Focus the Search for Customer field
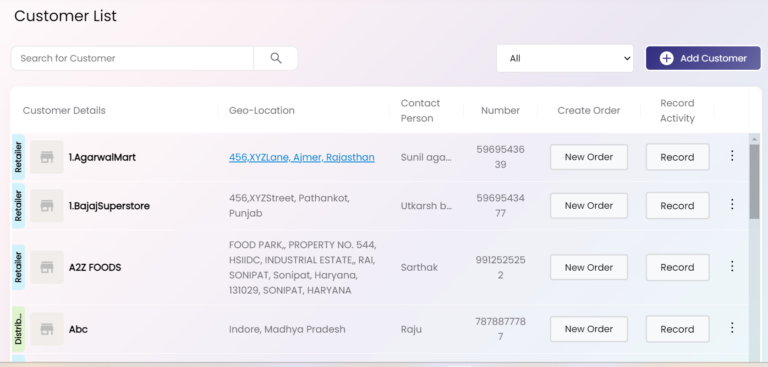Viewport: 768px width, 367px height. coord(132,58)
